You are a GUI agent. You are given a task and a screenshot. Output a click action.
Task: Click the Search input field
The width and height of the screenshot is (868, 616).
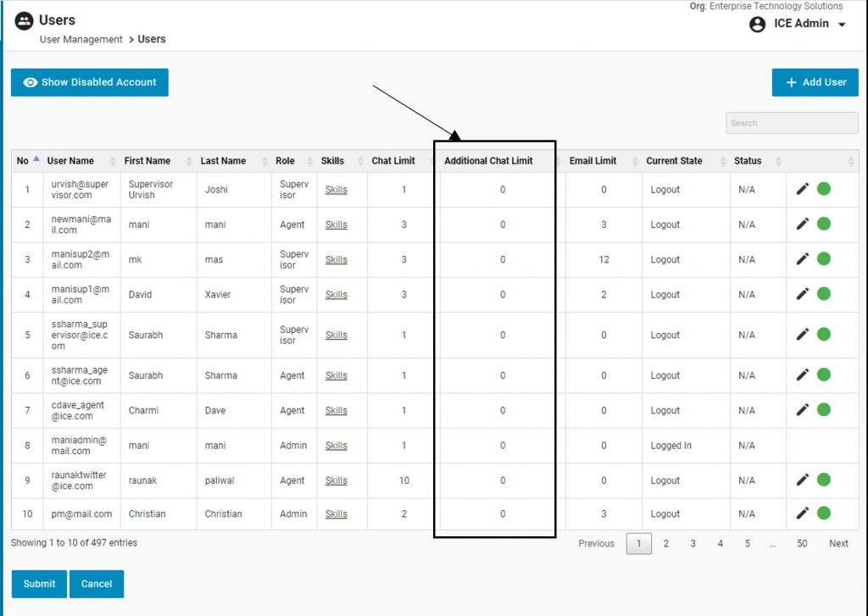click(x=792, y=123)
